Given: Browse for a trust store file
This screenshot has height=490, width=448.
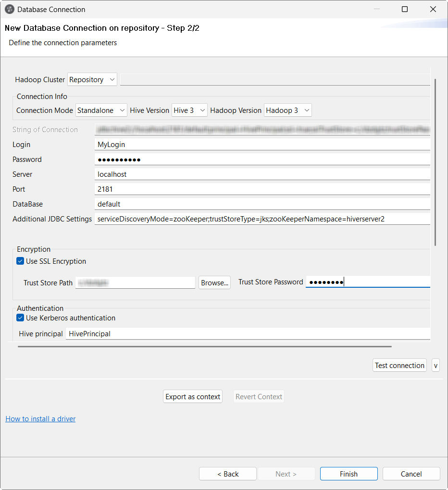Looking at the screenshot, I should click(214, 282).
